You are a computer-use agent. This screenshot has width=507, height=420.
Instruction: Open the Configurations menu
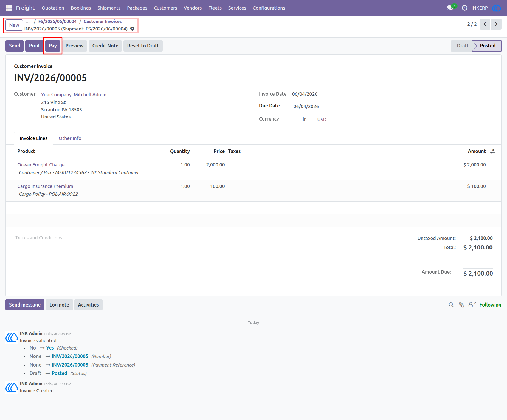coord(269,8)
